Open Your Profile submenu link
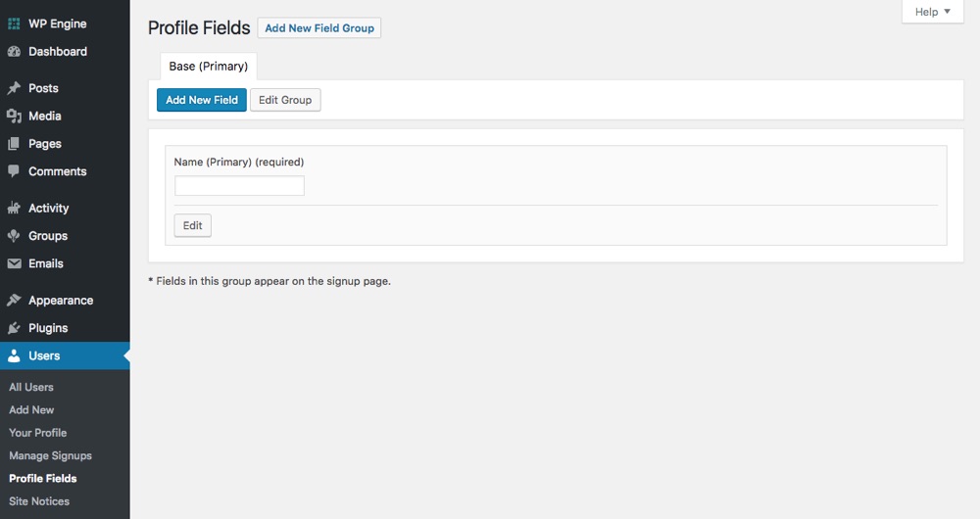 [x=37, y=433]
